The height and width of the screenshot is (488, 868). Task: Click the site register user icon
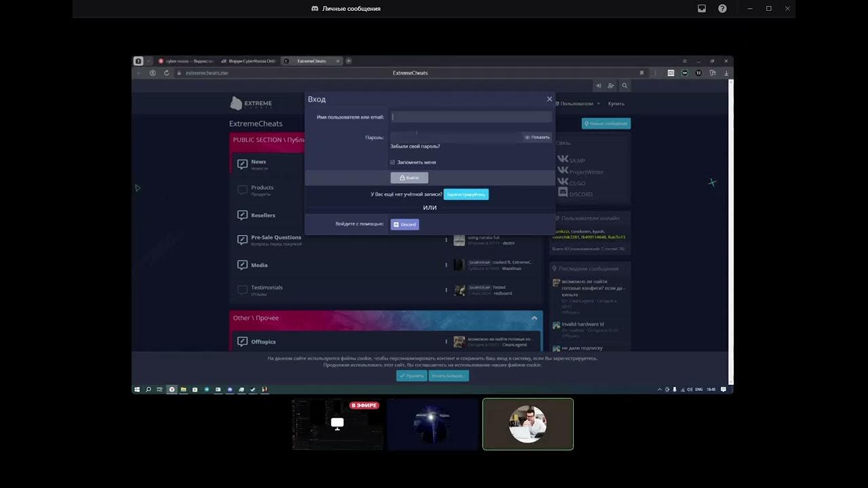click(x=611, y=85)
